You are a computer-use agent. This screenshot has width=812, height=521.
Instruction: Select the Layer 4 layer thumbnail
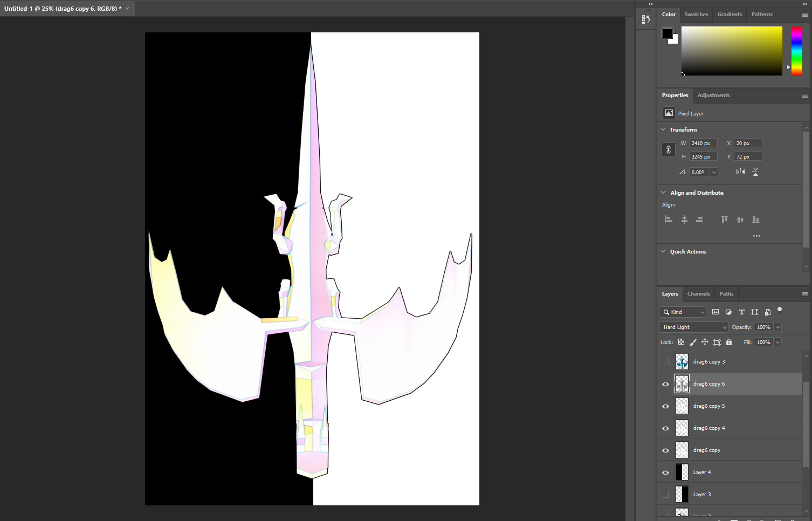pyautogui.click(x=682, y=472)
